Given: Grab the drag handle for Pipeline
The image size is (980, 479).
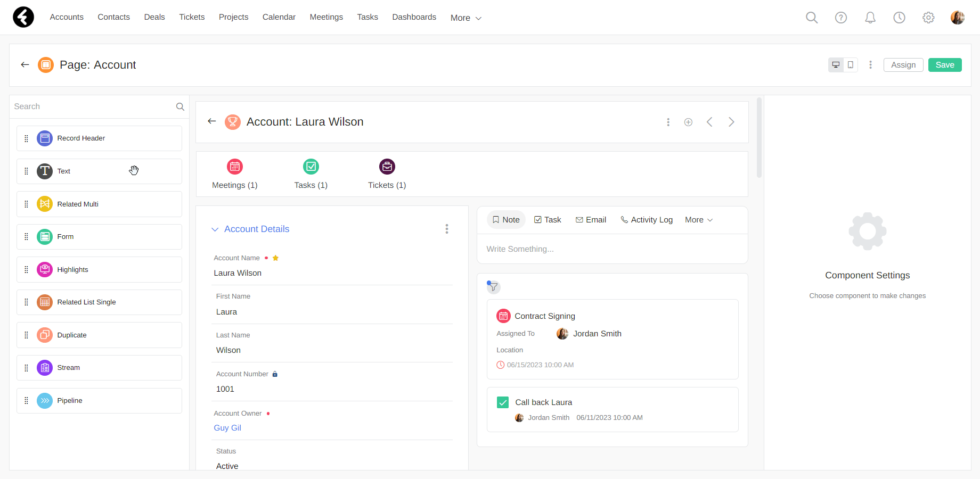Looking at the screenshot, I should click(x=26, y=401).
